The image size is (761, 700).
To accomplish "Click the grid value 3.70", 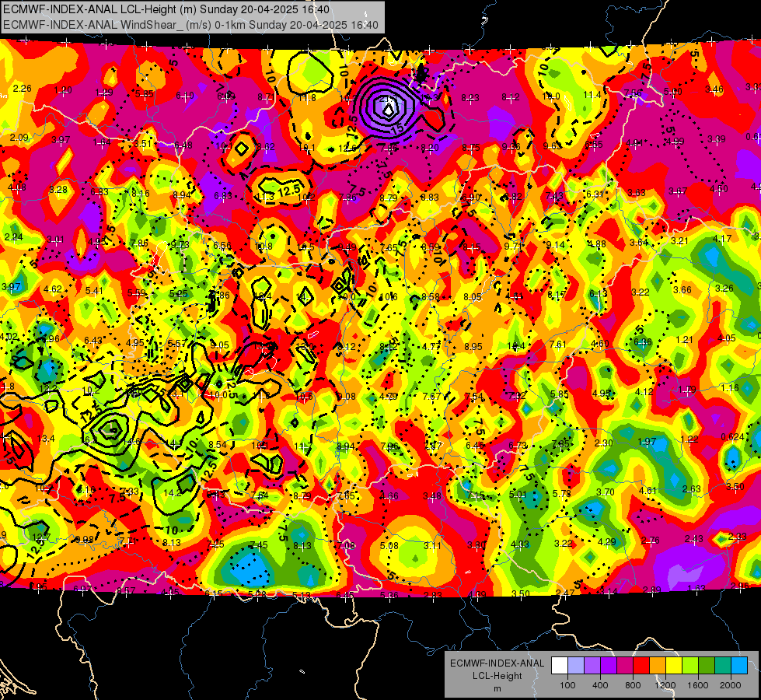I will pos(606,492).
